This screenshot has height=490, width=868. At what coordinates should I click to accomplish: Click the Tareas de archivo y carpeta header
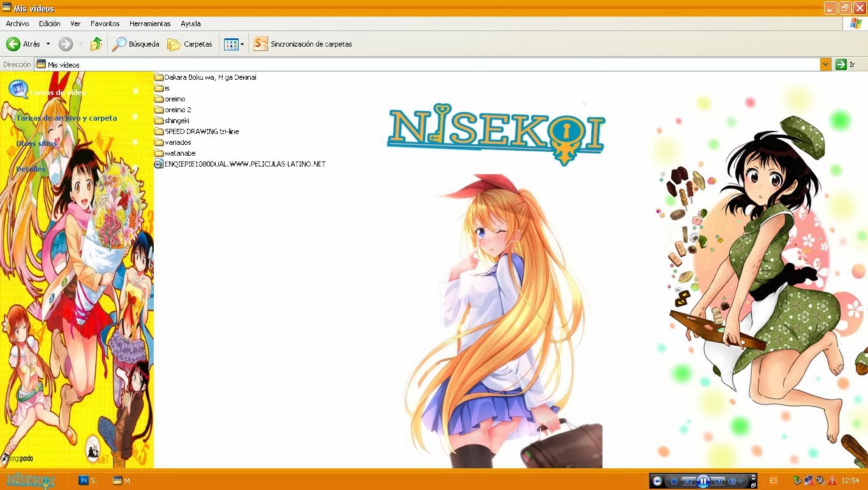pos(66,118)
